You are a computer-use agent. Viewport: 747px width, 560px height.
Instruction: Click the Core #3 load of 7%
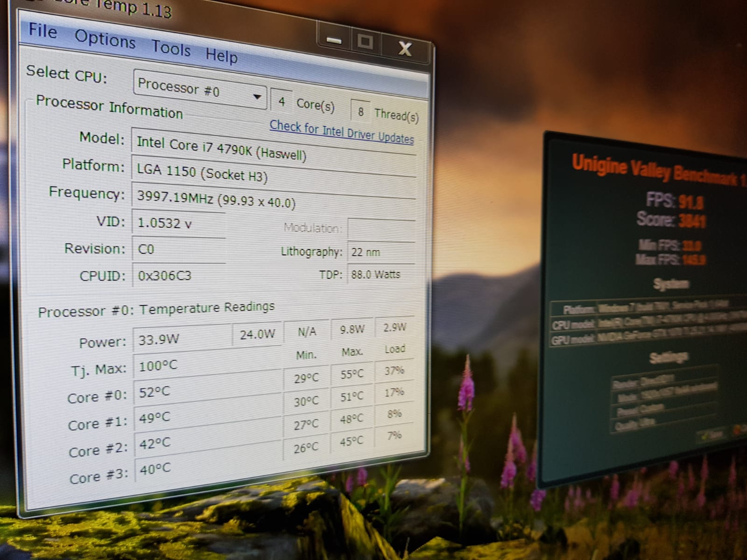point(395,435)
